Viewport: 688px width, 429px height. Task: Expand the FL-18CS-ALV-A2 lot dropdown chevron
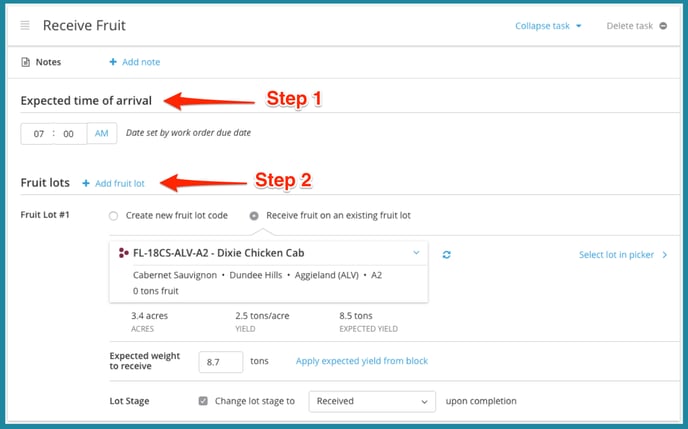point(416,253)
